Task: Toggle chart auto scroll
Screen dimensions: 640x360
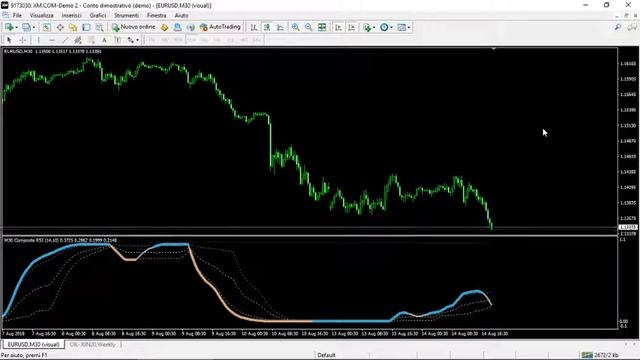Action: (x=338, y=27)
